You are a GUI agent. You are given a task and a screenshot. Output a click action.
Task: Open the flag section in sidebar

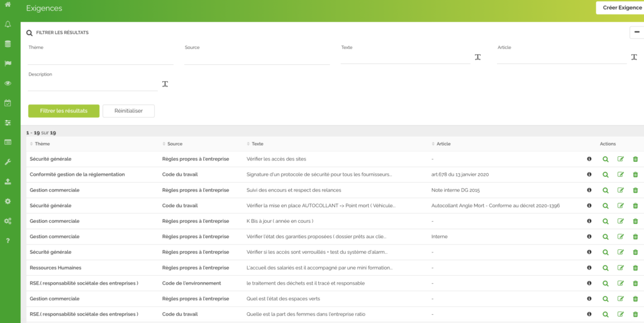8,64
